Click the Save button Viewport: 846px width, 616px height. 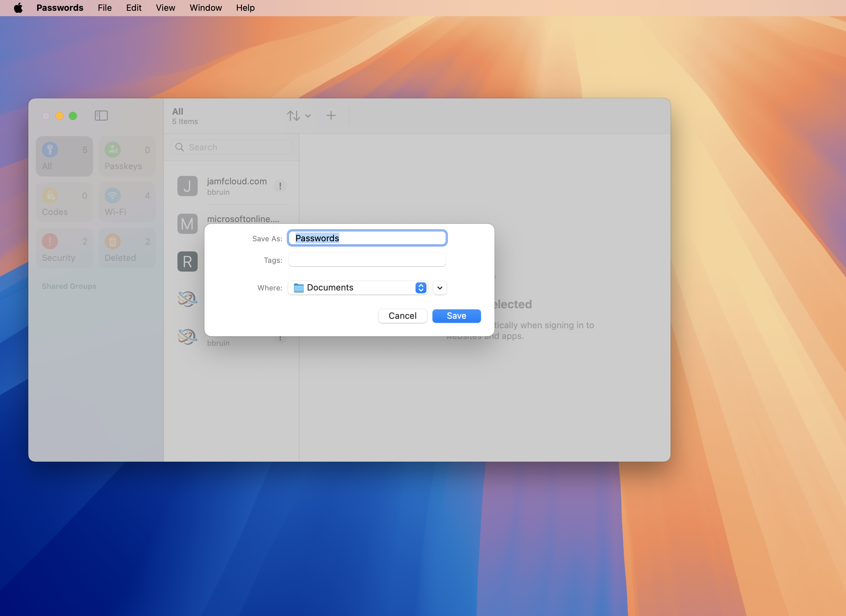pos(456,316)
